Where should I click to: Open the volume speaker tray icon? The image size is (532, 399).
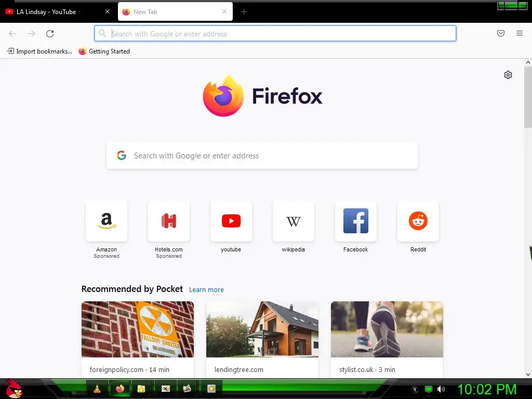tap(441, 389)
